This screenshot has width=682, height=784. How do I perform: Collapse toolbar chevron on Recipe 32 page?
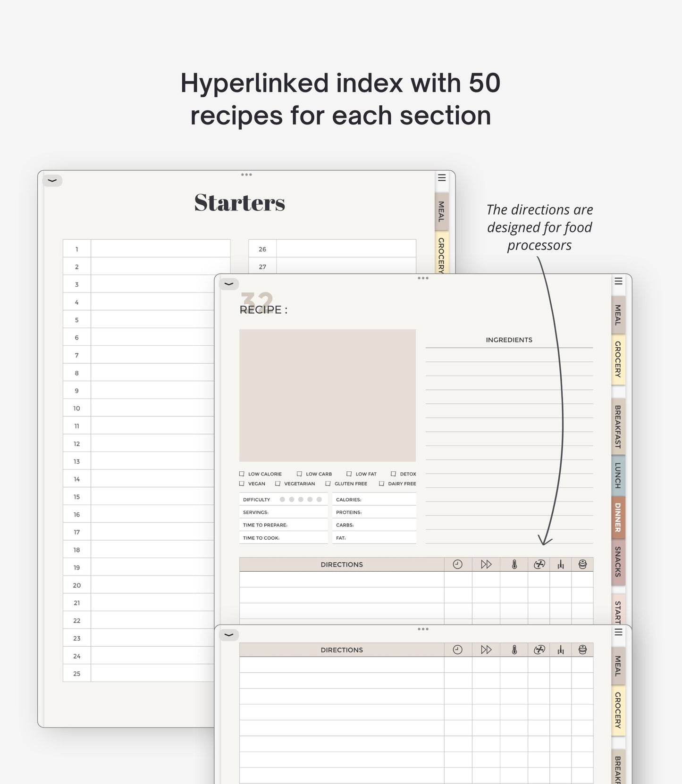pos(229,284)
